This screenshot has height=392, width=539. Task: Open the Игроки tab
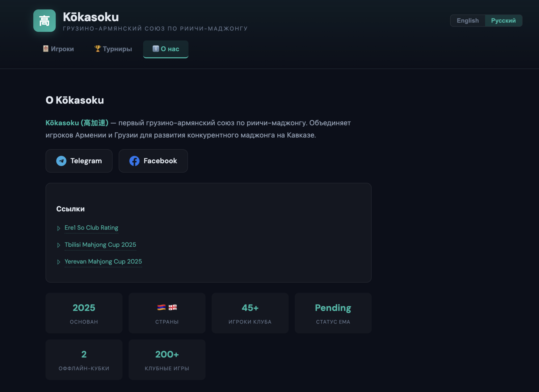click(x=58, y=49)
